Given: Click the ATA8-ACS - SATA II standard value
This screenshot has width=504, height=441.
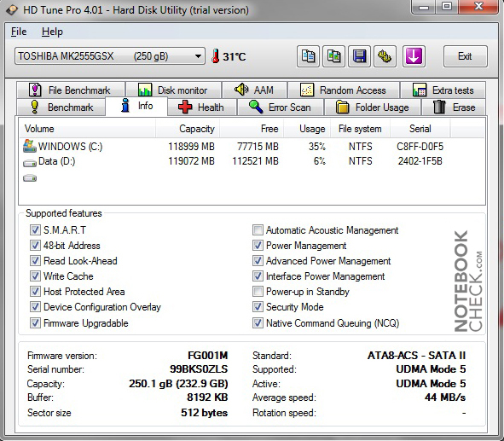Looking at the screenshot, I should (x=416, y=356).
